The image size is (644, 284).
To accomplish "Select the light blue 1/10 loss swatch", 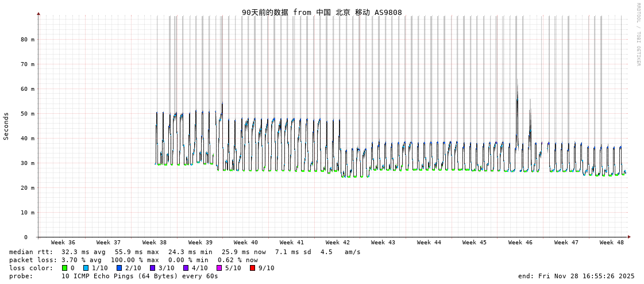I will (86, 268).
